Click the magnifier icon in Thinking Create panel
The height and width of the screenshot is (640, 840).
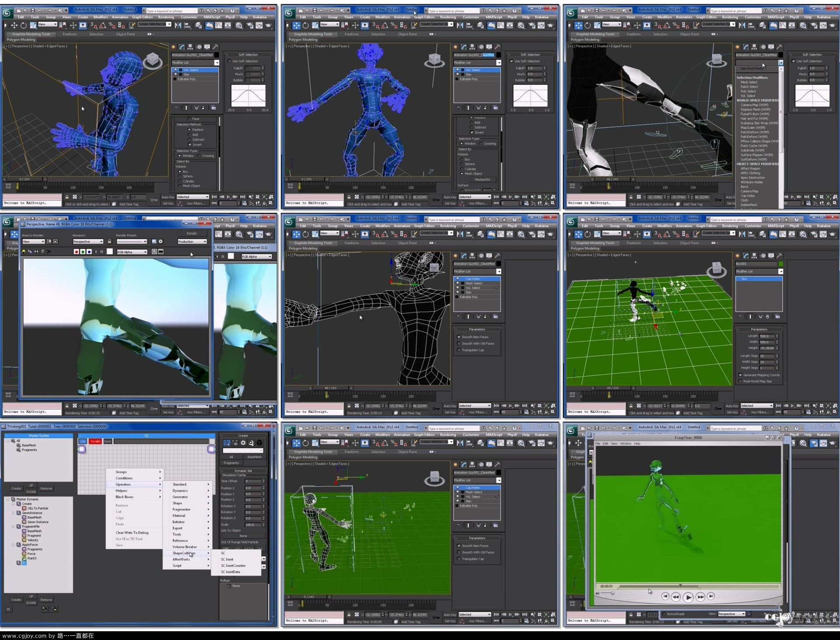click(x=251, y=443)
